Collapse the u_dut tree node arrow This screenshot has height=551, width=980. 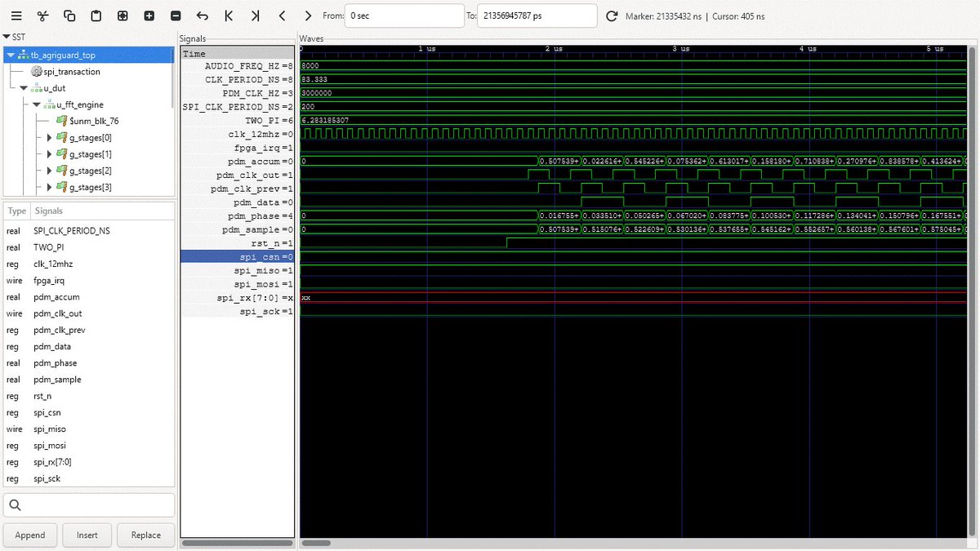point(24,88)
